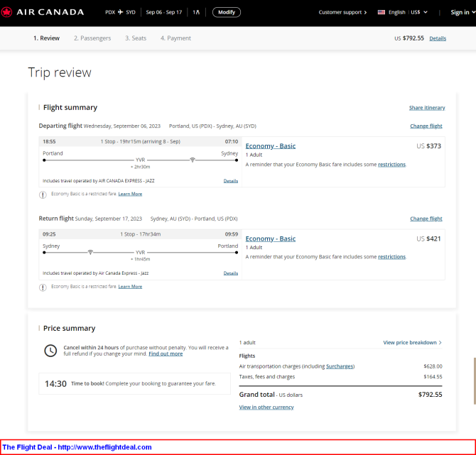
Task: Open the Sign in dropdown
Action: coord(463,12)
